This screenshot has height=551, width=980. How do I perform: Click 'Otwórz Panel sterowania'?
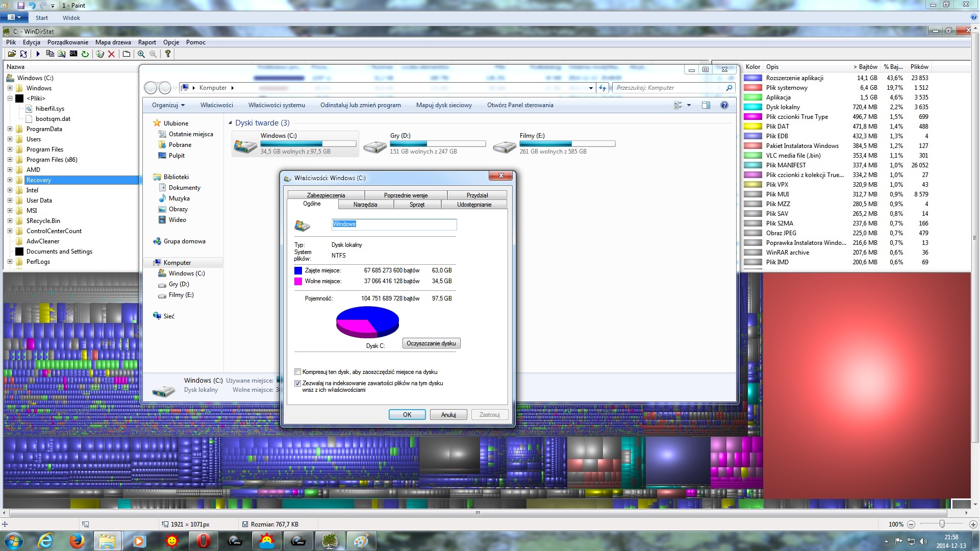(520, 105)
